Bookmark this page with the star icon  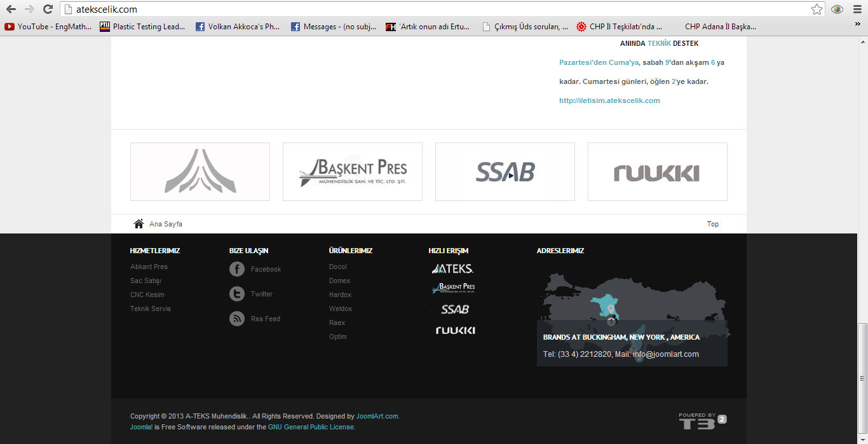[817, 10]
